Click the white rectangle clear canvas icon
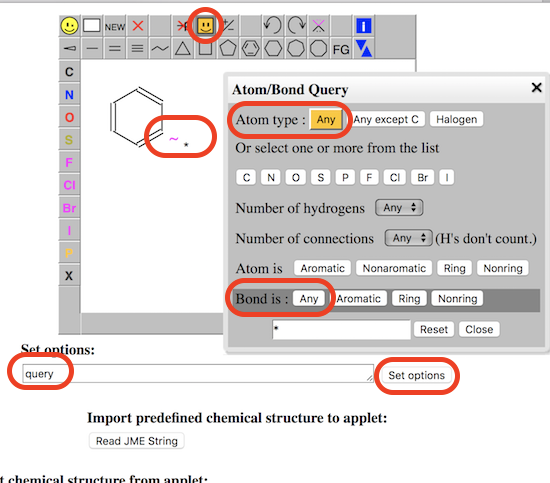The height and width of the screenshot is (483, 550). 92,26
